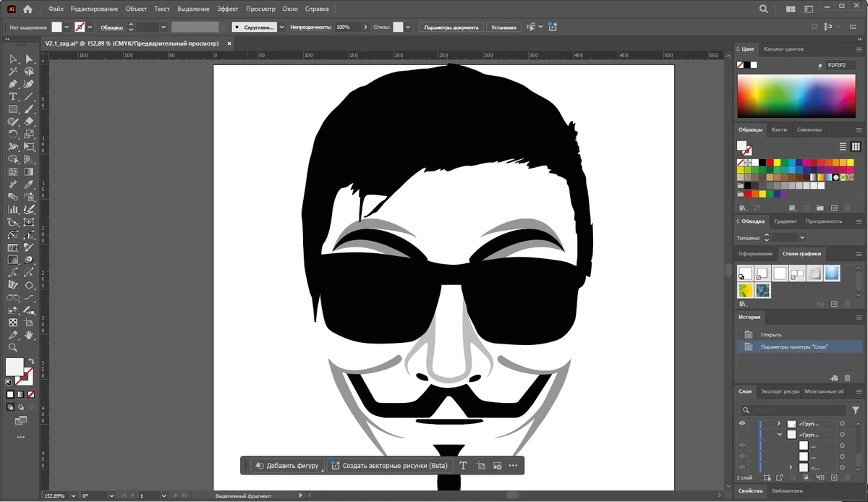Viewport: 868px width, 502px height.
Task: Select the Lasso tool
Action: coord(29,72)
